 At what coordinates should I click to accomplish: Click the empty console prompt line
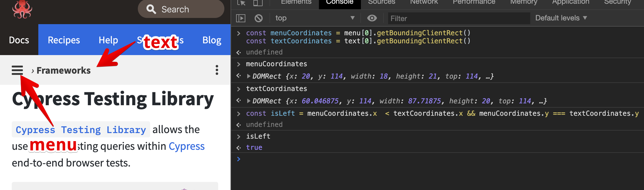438,159
